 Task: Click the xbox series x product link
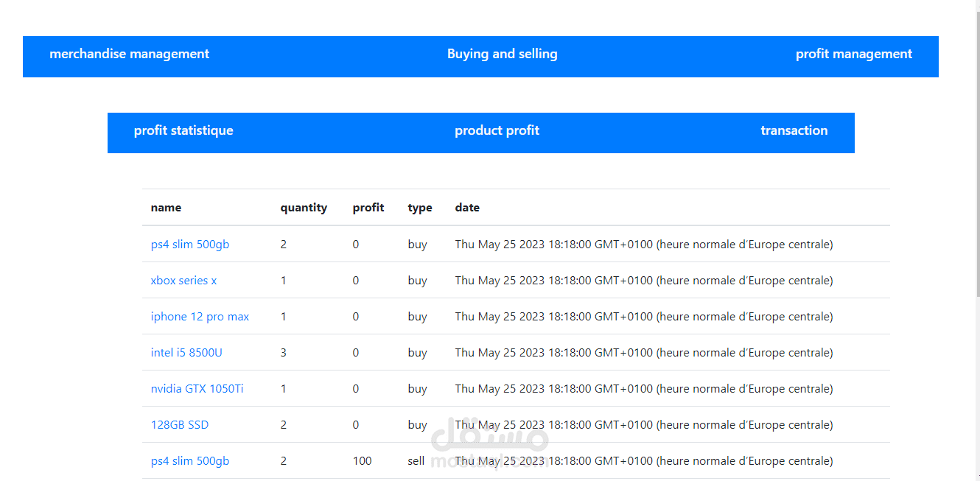183,281
